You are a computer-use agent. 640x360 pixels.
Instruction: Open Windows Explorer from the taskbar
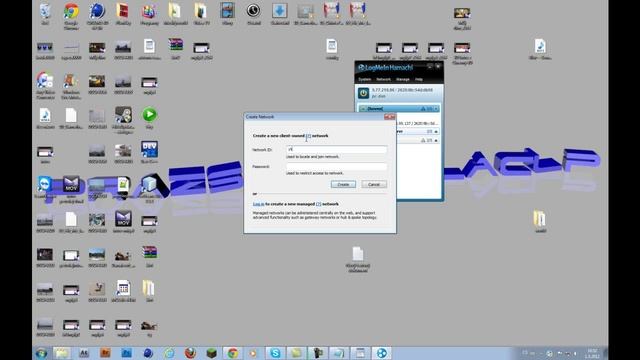62,353
